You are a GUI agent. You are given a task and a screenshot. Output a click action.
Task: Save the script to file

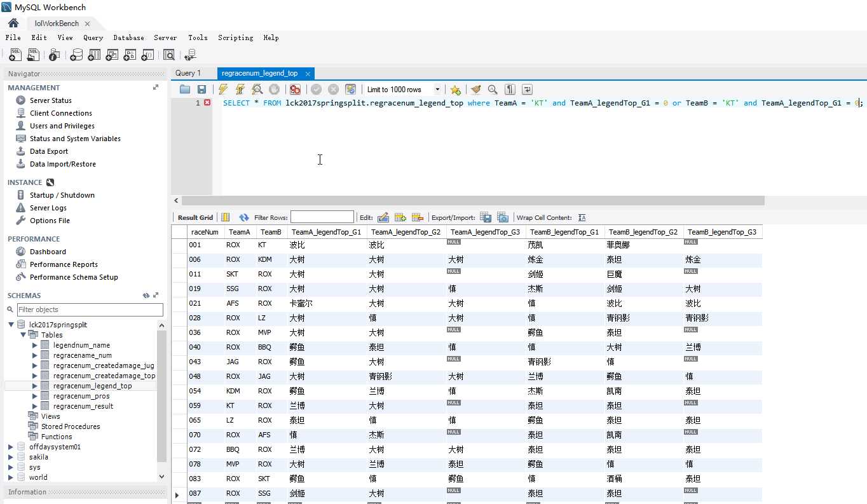[201, 90]
